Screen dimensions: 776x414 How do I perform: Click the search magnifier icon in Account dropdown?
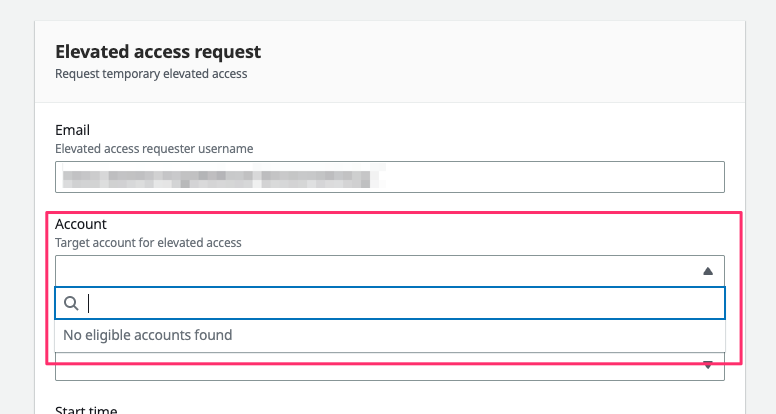[x=71, y=303]
